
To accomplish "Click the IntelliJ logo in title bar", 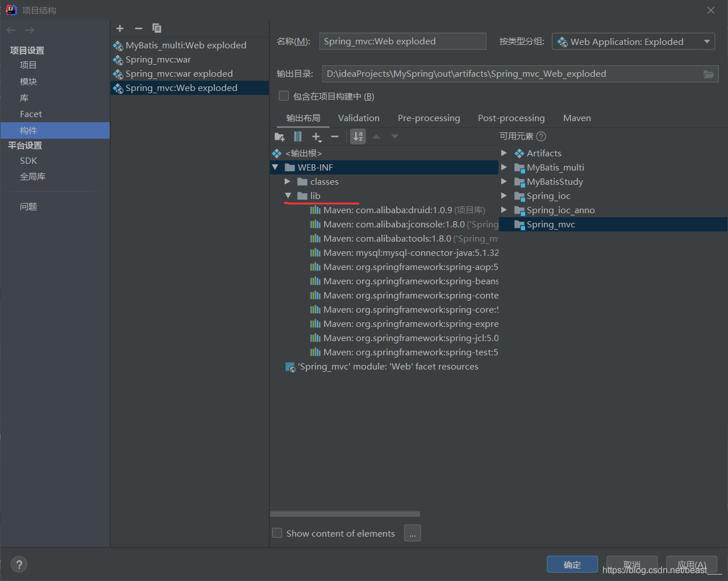I will 11,10.
